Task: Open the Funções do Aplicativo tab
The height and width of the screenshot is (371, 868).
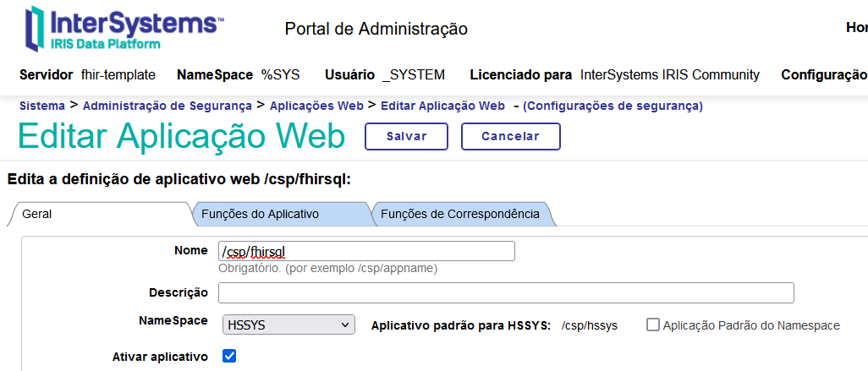Action: click(260, 214)
